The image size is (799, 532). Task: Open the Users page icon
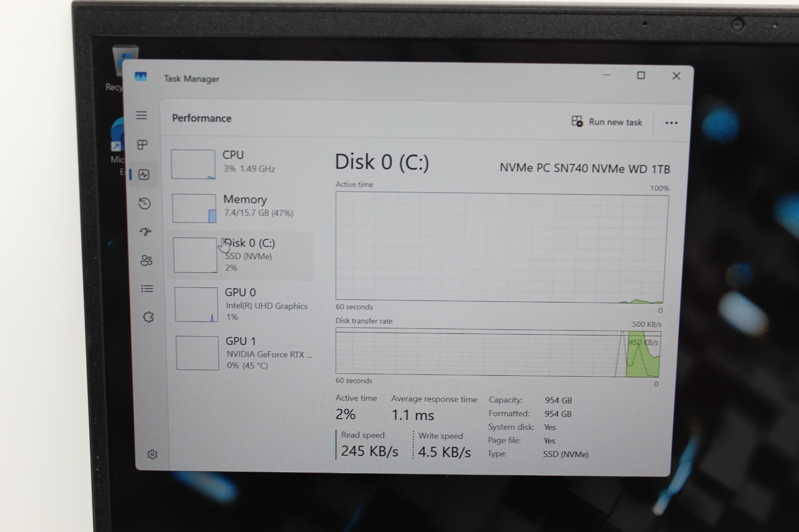[x=146, y=261]
